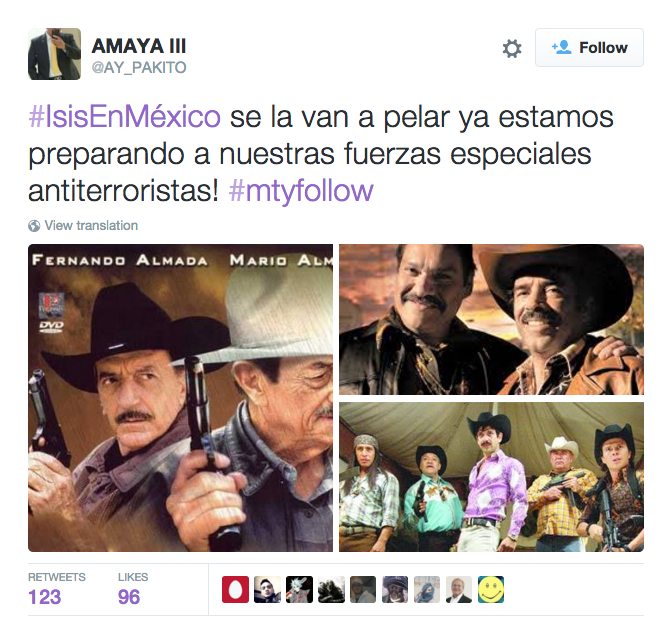
Task: Open the two smiling cowboys photo
Action: (491, 319)
